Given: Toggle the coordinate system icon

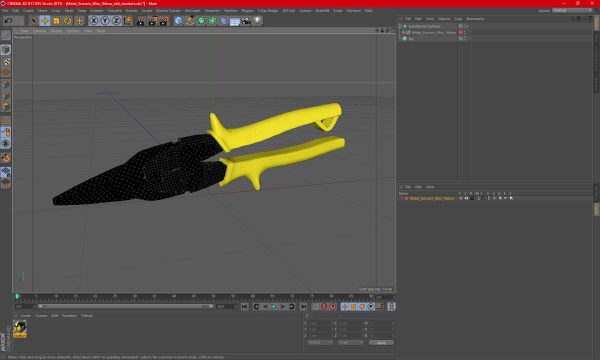Looking at the screenshot, I should pos(128,21).
